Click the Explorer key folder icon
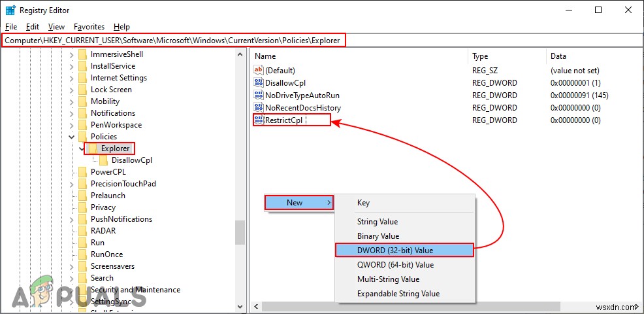Screen dimensions: 644x314 [x=93, y=148]
